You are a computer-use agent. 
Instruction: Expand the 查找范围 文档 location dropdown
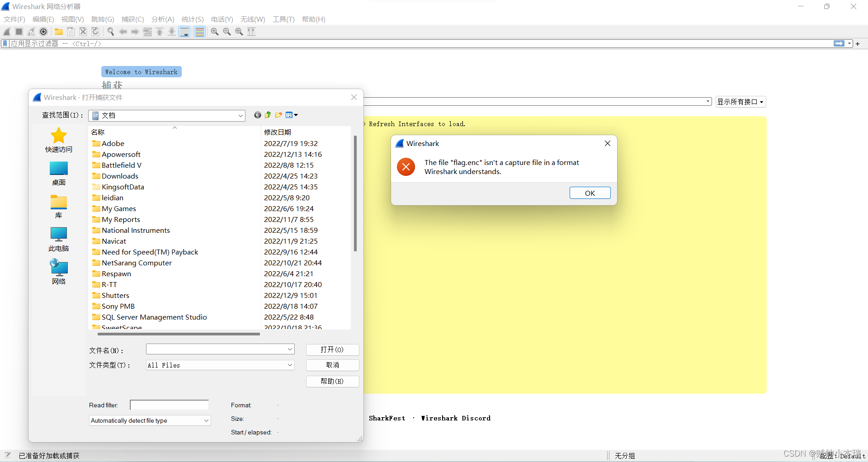[x=241, y=116]
